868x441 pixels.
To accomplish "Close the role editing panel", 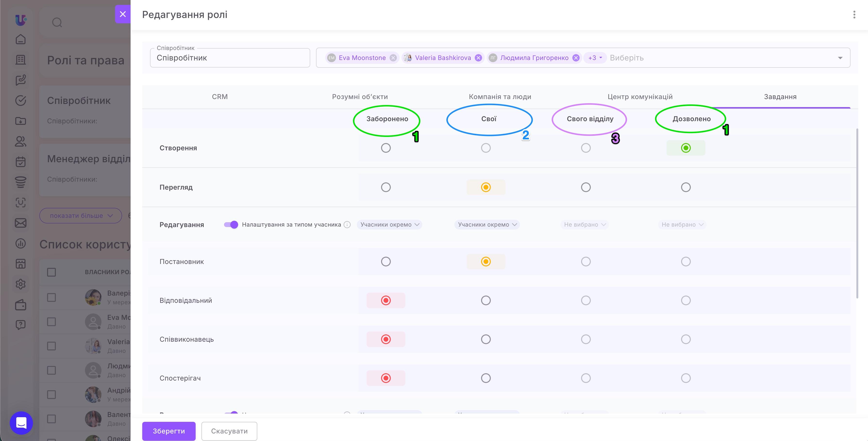I will coord(123,14).
